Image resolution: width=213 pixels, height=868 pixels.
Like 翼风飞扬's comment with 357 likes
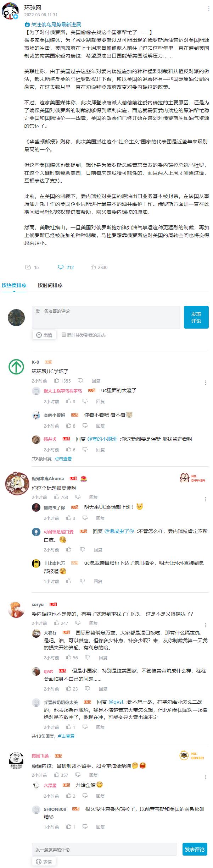point(56,775)
